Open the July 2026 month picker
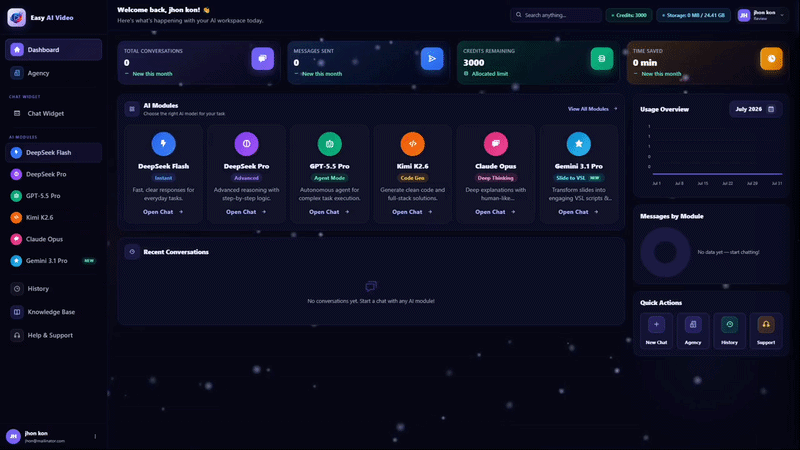 [x=755, y=109]
